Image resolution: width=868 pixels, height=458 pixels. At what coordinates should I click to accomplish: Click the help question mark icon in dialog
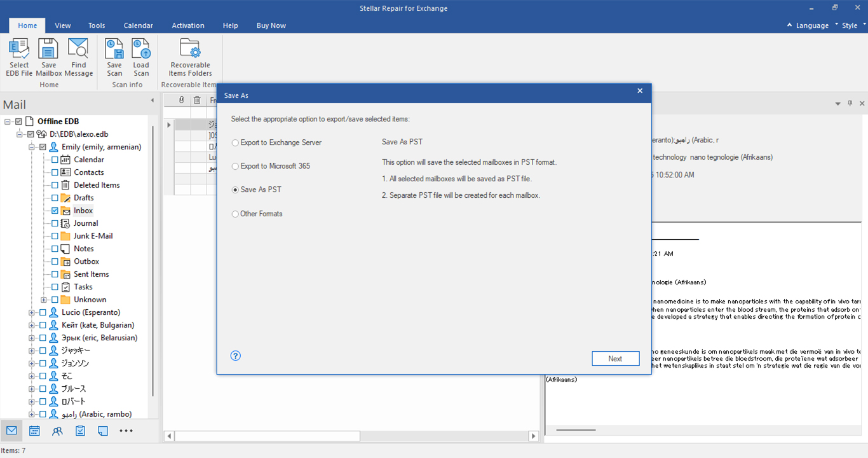[236, 356]
